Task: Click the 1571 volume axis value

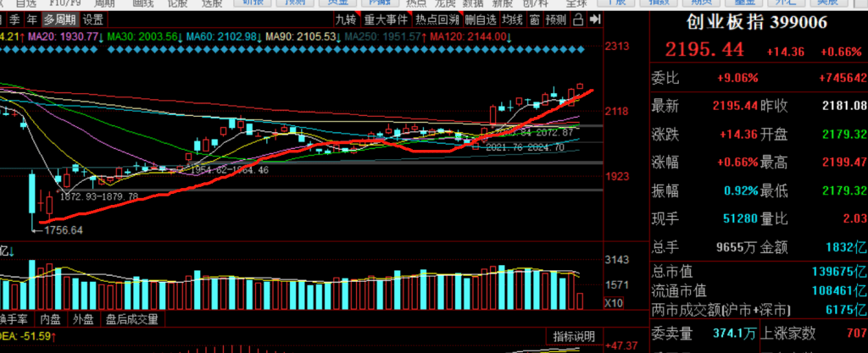Action: pos(617,285)
